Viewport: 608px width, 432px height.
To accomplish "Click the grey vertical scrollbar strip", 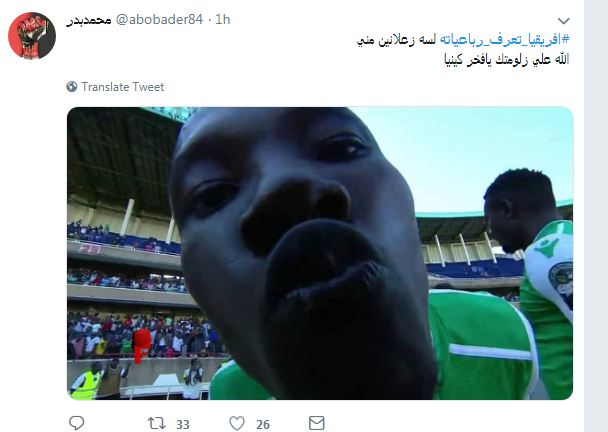I will pos(596,216).
